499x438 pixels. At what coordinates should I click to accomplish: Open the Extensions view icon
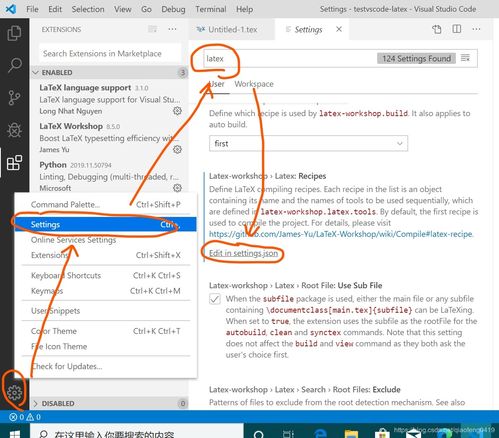pos(14,163)
